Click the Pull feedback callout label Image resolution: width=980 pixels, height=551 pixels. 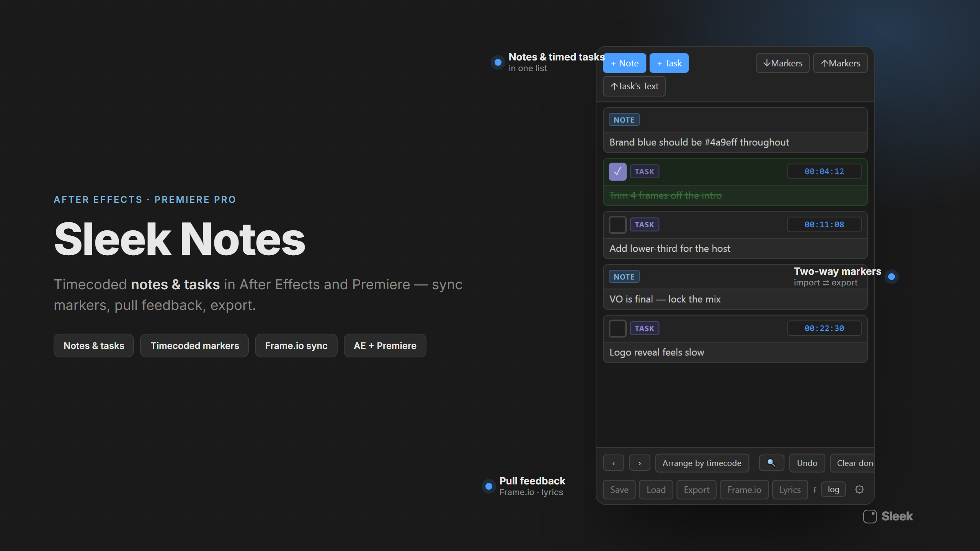coord(532,481)
